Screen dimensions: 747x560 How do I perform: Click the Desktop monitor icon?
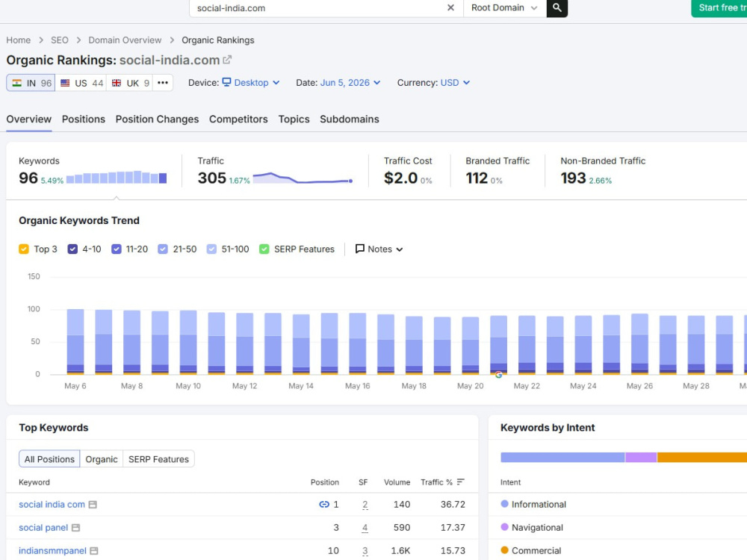tap(227, 82)
